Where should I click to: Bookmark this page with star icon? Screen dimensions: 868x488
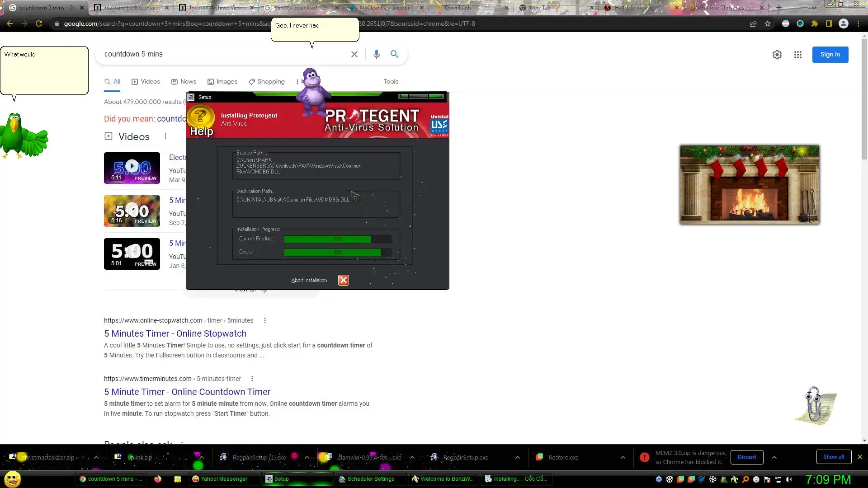[768, 24]
